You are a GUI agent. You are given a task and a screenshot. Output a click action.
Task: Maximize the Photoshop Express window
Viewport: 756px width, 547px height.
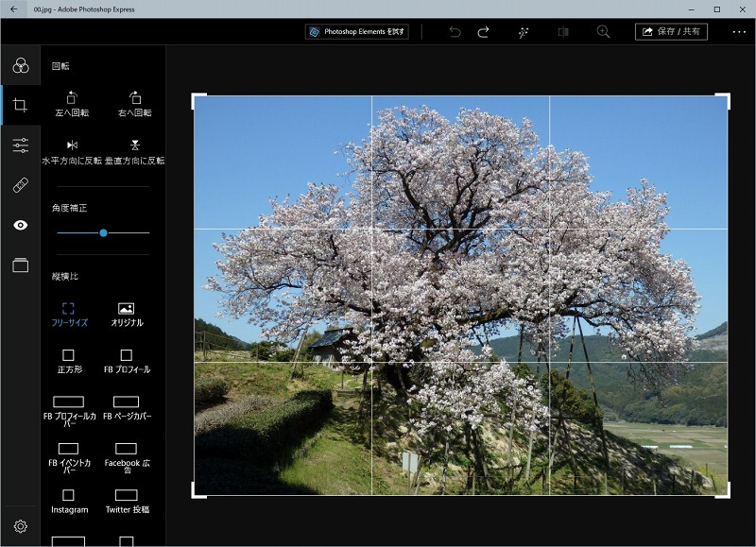coord(717,9)
